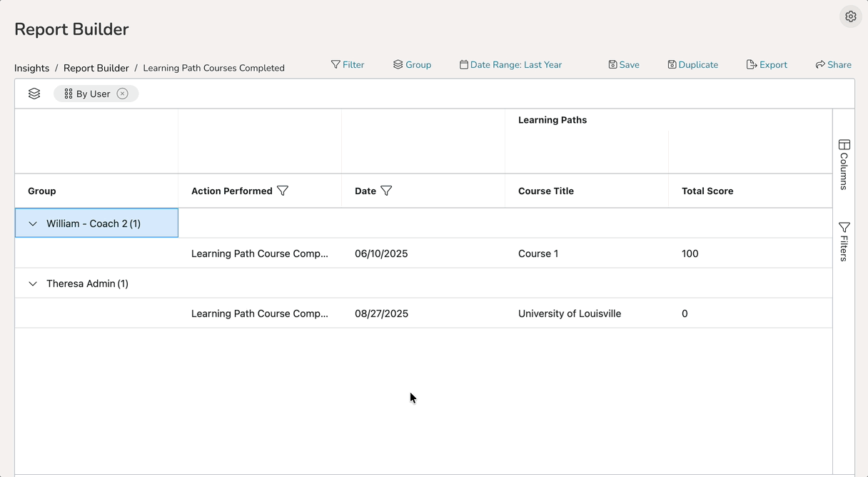
Task: Click the filter icon on Date column
Action: (386, 191)
